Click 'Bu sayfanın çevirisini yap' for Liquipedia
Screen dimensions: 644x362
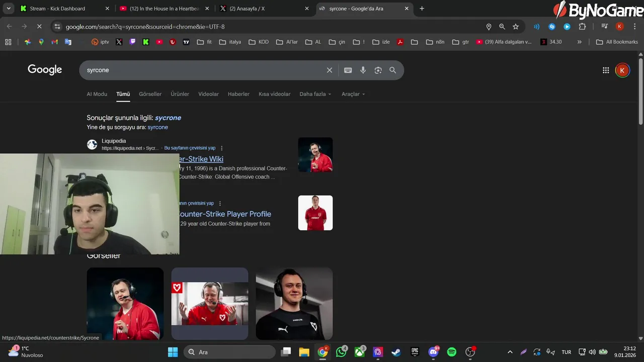(x=190, y=148)
